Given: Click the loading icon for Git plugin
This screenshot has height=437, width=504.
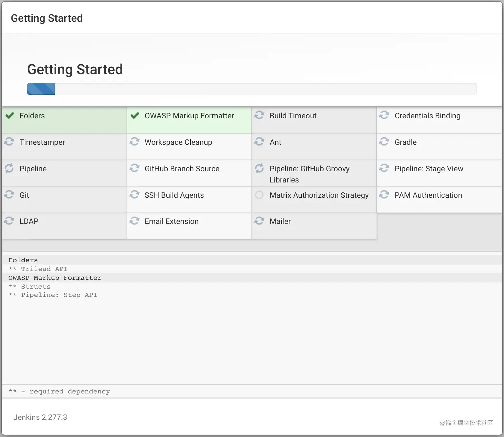Looking at the screenshot, I should (9, 195).
